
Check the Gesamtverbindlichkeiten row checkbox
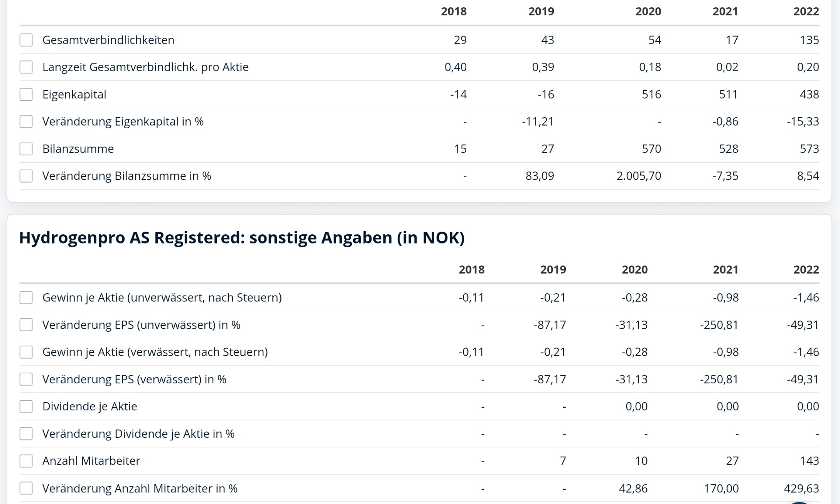(26, 40)
